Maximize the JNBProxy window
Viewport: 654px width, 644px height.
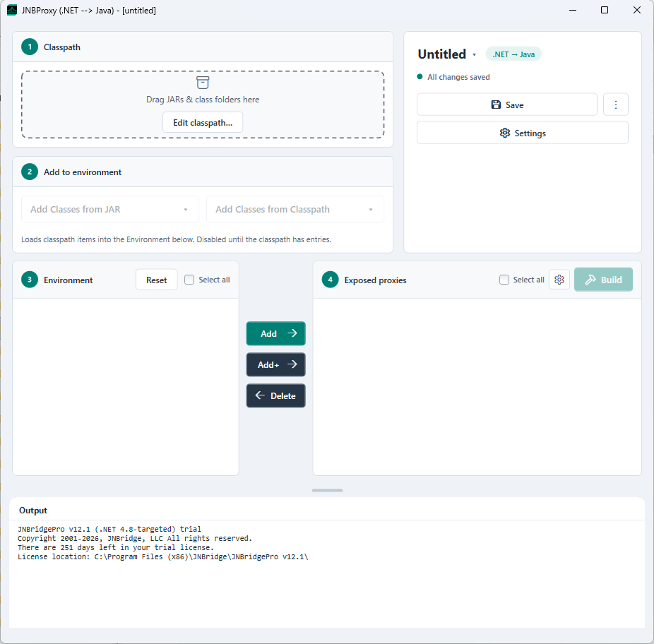click(x=604, y=10)
